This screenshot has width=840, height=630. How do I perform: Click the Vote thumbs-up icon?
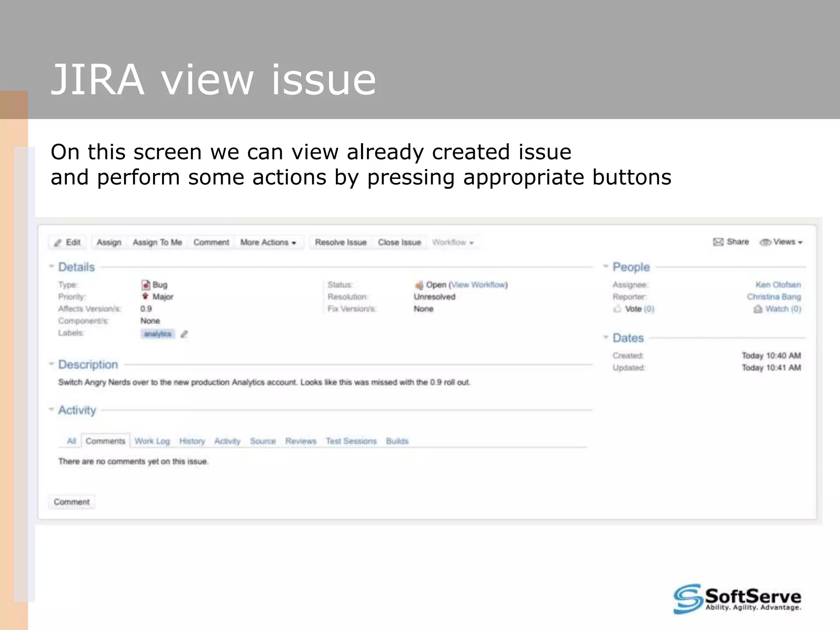coord(617,308)
